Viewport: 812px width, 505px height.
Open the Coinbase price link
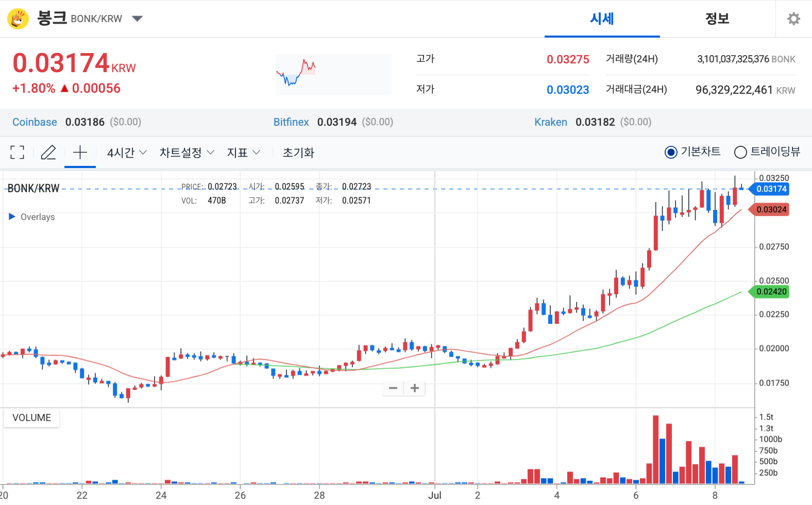[35, 122]
